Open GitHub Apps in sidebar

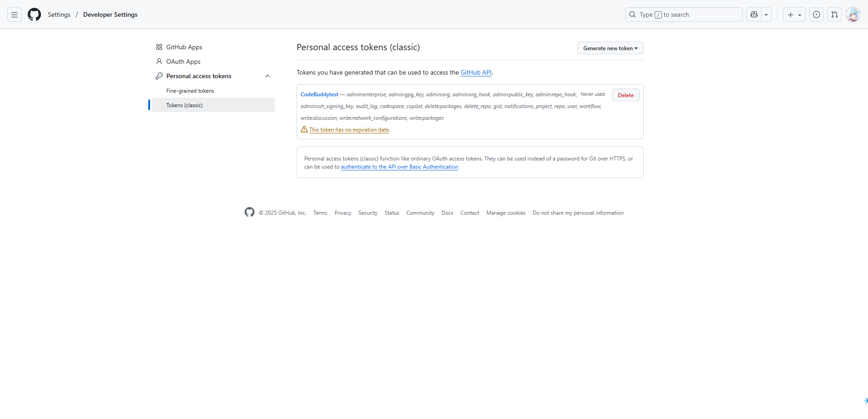[x=184, y=47]
